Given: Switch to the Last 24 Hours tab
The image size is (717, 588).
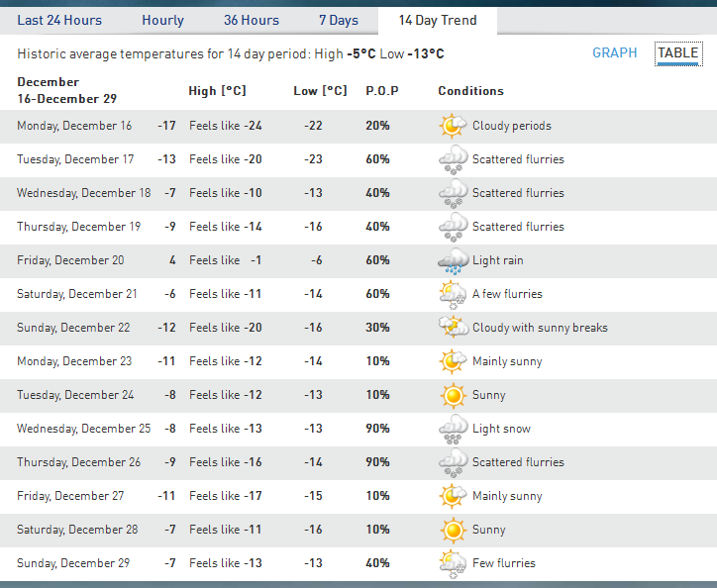Looking at the screenshot, I should coord(59,20).
